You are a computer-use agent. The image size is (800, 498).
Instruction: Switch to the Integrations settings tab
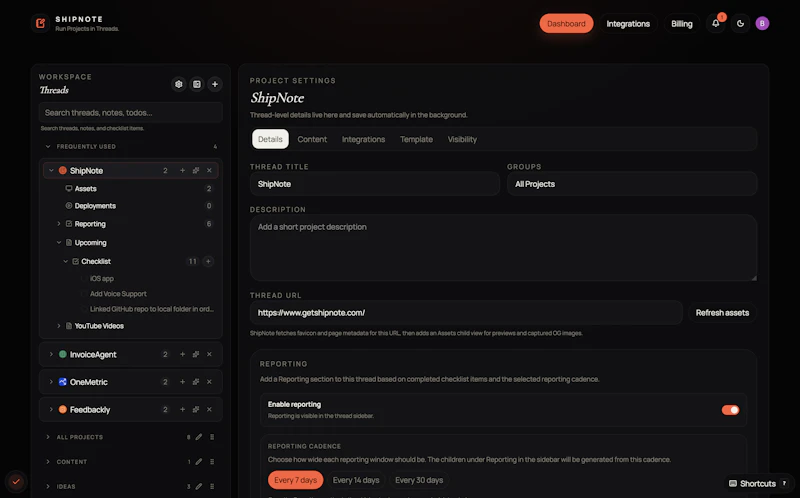click(363, 139)
